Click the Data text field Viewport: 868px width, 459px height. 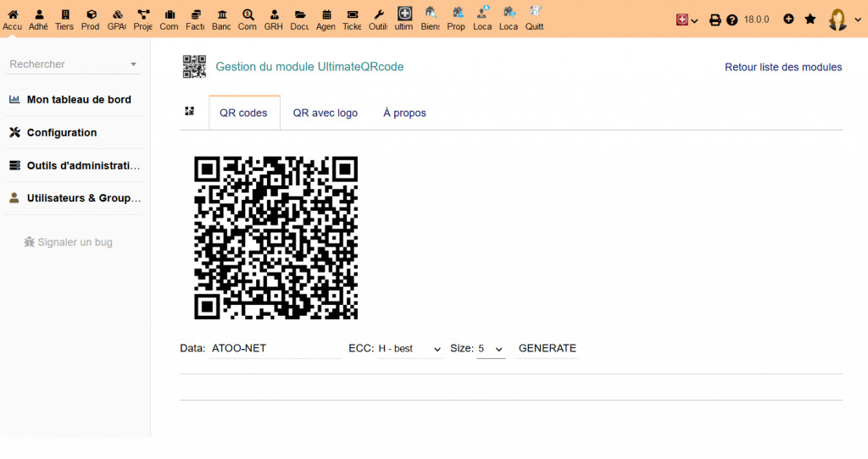pyautogui.click(x=275, y=349)
